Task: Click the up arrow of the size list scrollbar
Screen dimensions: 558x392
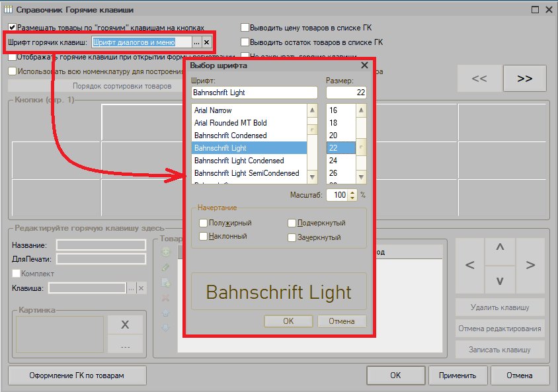Action: 361,110
